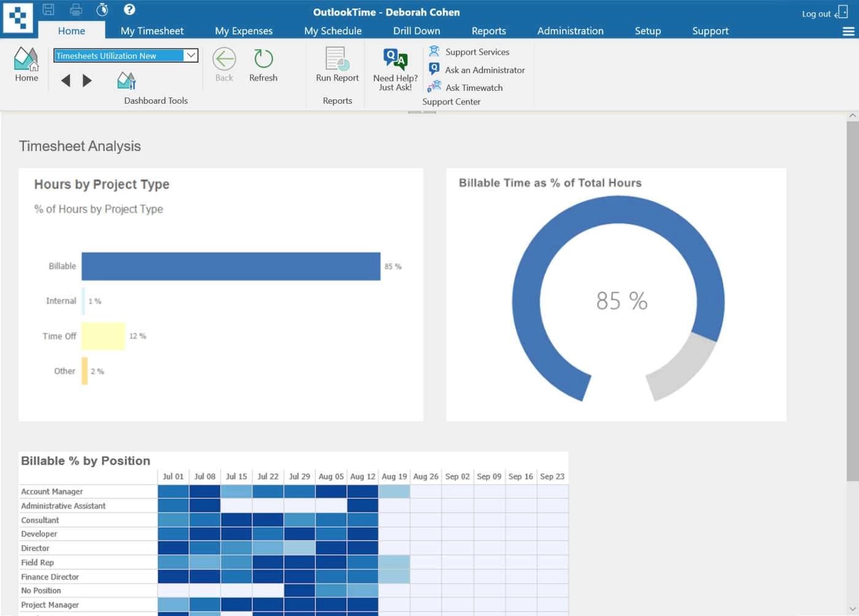This screenshot has width=859, height=616.
Task: Click the OutlookTime app logo
Action: coord(18,17)
